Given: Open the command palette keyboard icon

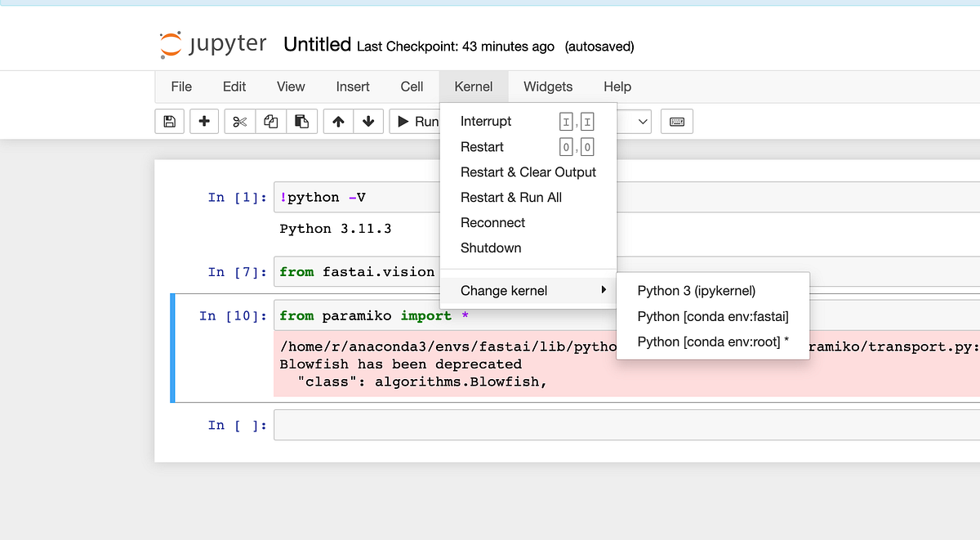Looking at the screenshot, I should pos(676,121).
